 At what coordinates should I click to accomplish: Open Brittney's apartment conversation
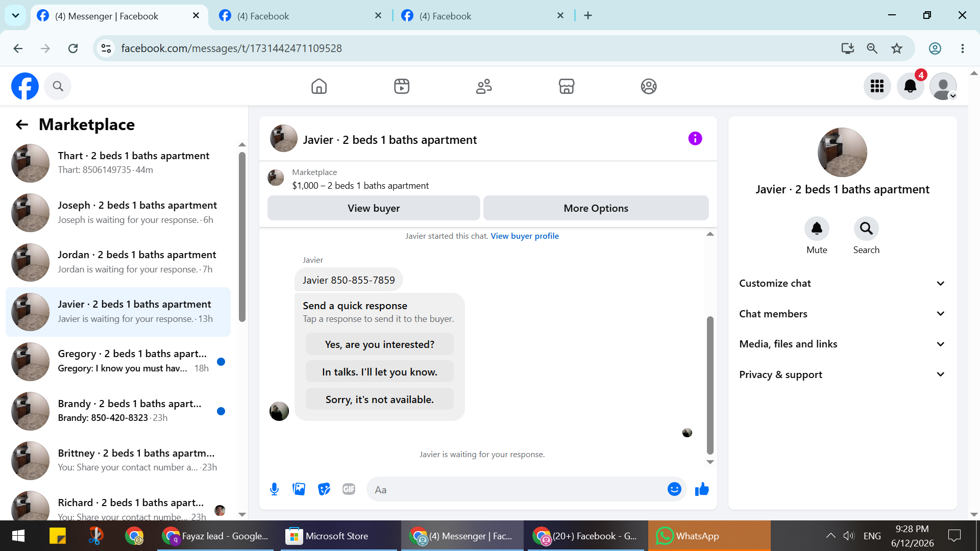(x=118, y=460)
